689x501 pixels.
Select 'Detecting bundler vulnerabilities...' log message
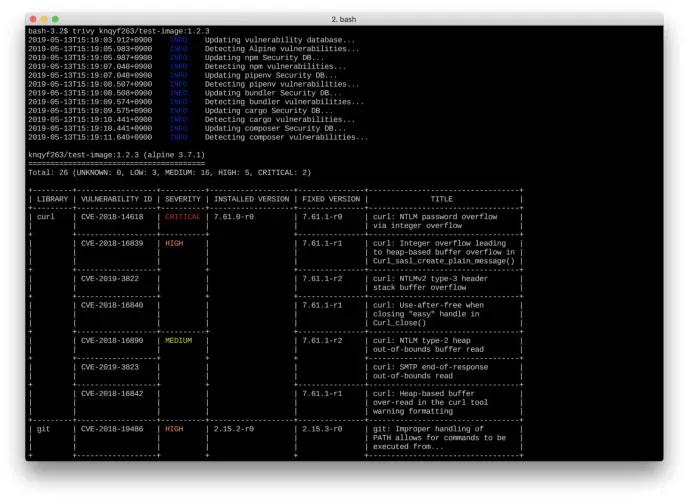[284, 102]
